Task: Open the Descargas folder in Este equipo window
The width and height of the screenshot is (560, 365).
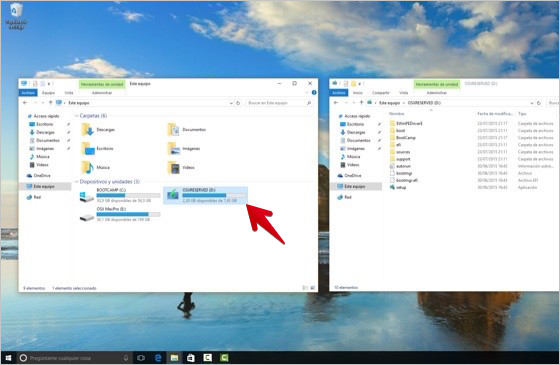Action: tap(98, 130)
